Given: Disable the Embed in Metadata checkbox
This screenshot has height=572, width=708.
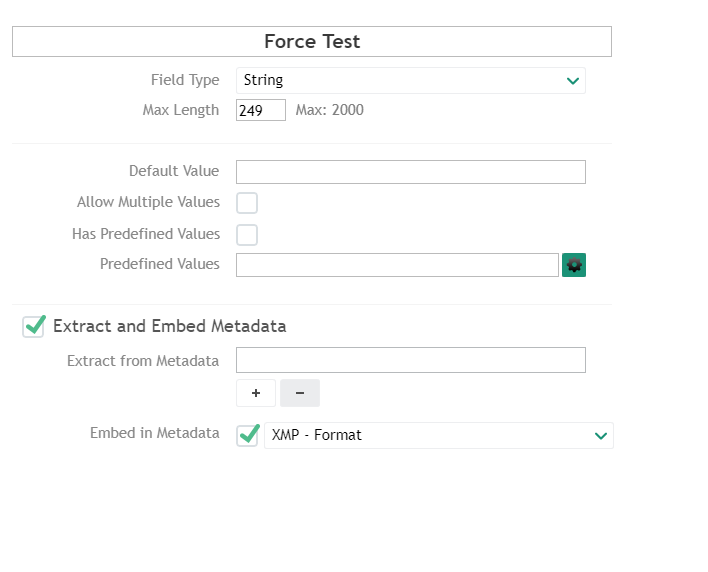Looking at the screenshot, I should (248, 435).
